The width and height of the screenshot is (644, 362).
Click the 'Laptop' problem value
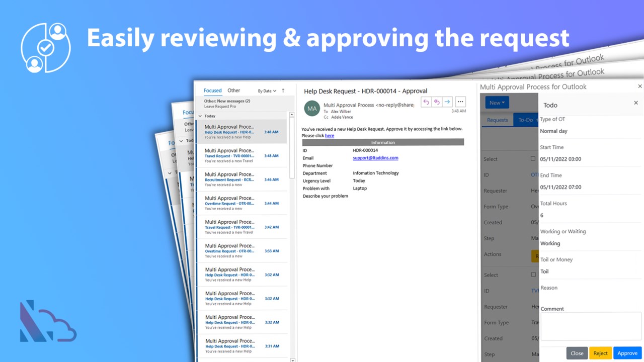(360, 189)
